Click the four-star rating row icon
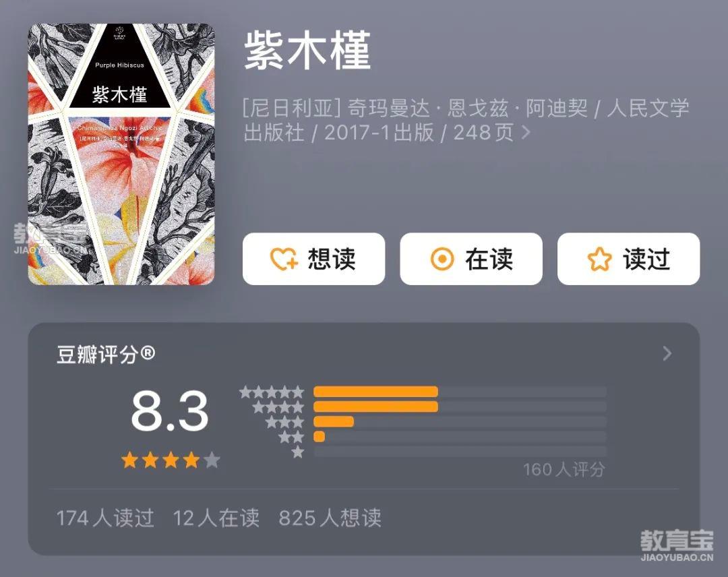 point(278,407)
